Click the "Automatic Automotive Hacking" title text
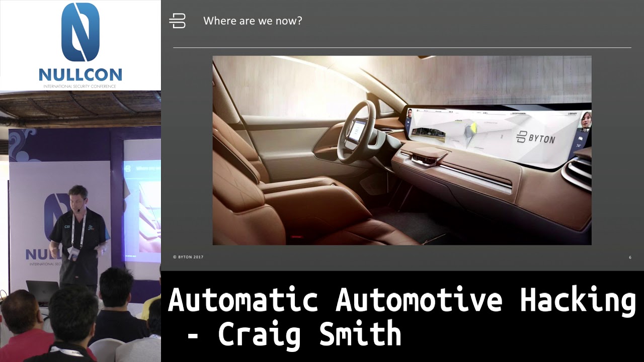 (401, 301)
